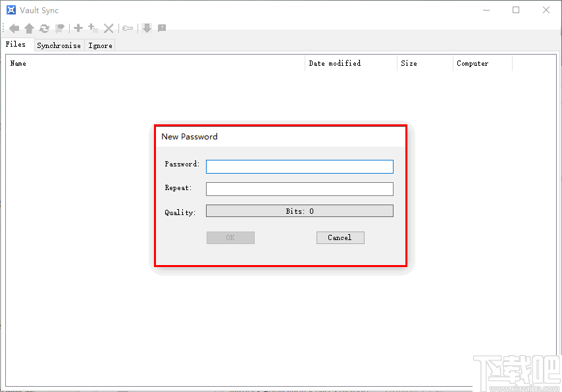562x392 pixels.
Task: Focus the Password input field
Action: point(299,166)
